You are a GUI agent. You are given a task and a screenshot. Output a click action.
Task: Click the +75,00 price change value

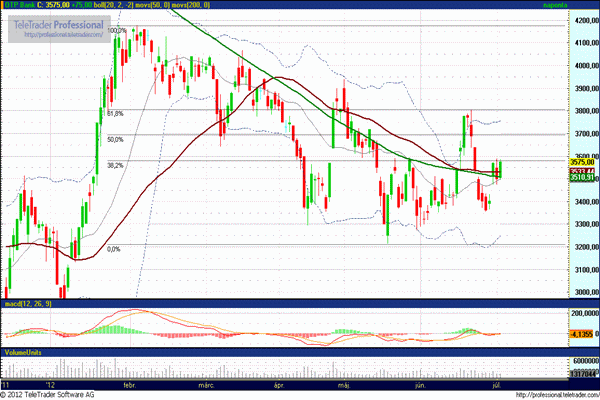(x=82, y=5)
